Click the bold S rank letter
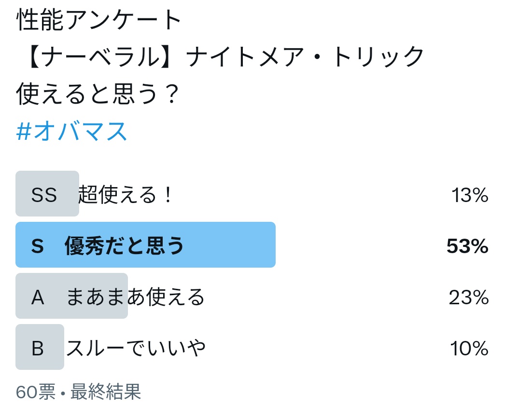 (x=38, y=246)
